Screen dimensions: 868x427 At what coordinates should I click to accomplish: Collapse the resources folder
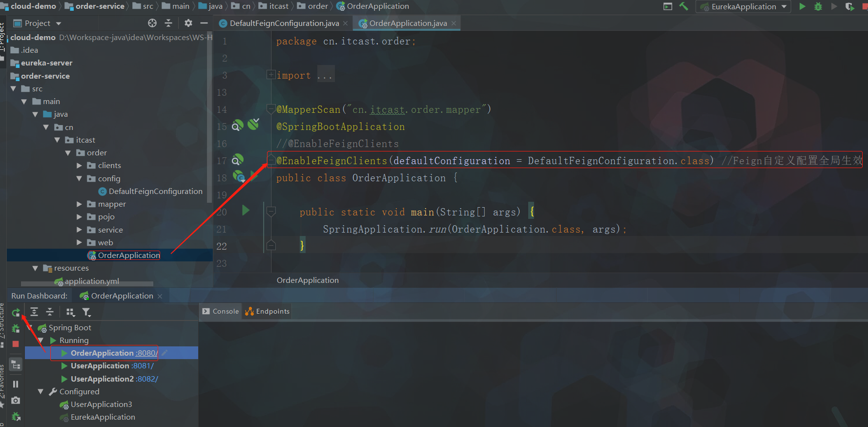pos(35,268)
